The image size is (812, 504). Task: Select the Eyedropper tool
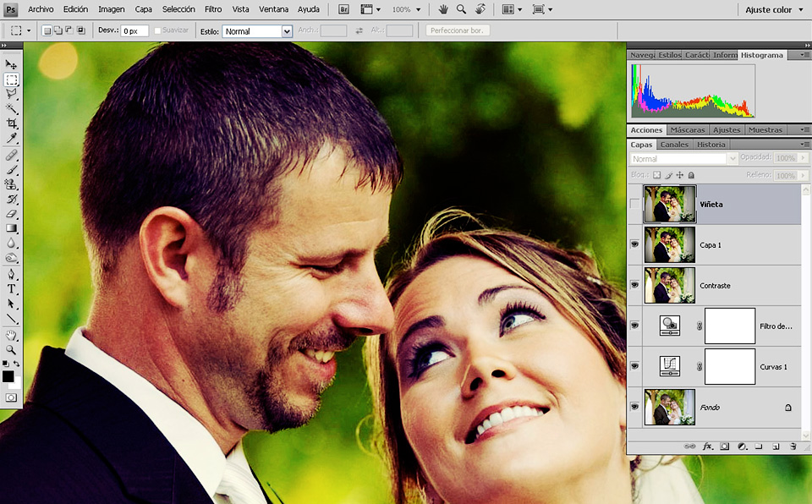(x=11, y=138)
